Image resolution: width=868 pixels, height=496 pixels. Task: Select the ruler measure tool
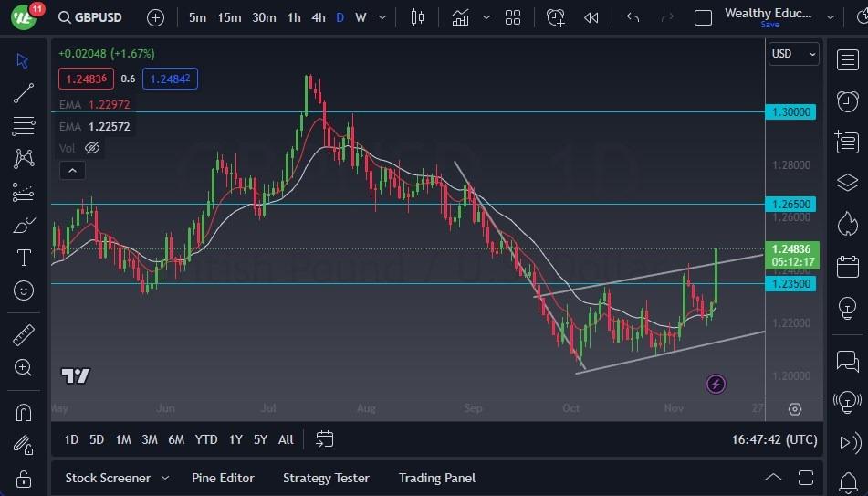tap(23, 335)
